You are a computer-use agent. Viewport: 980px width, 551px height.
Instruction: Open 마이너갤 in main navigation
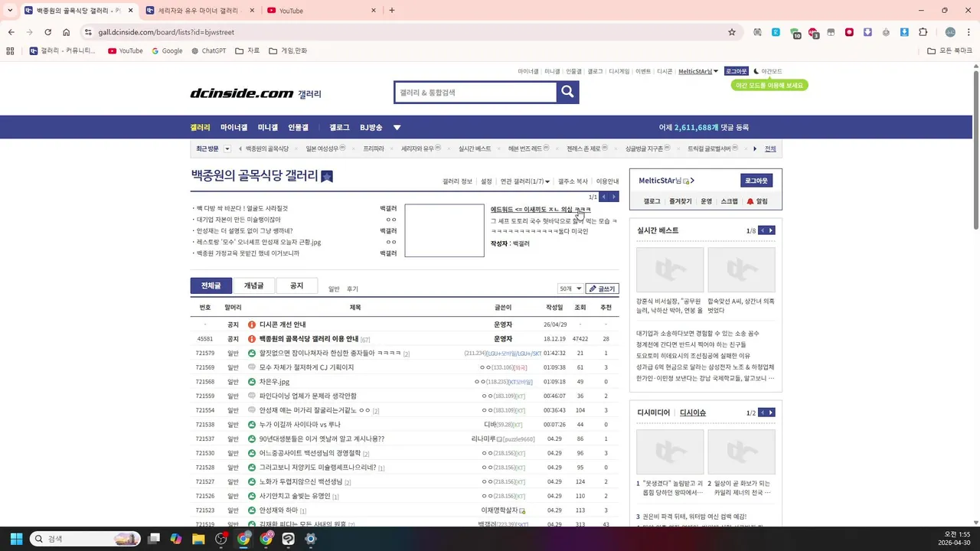(234, 128)
